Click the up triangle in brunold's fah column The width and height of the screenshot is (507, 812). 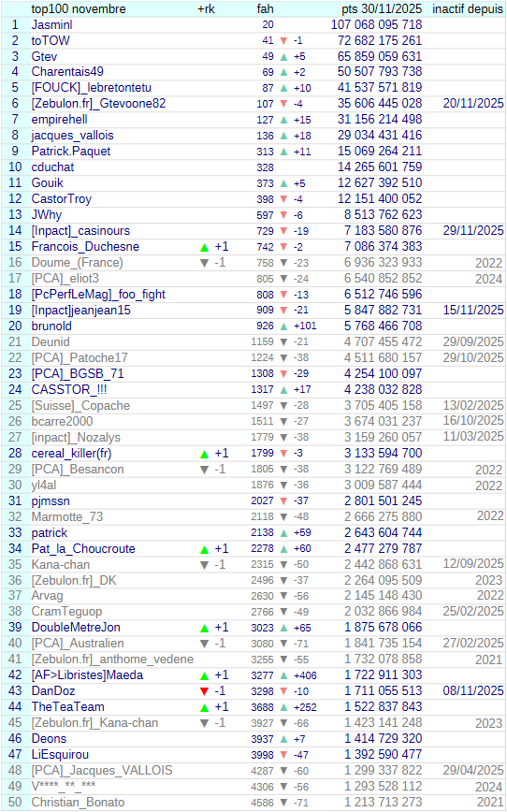click(283, 326)
